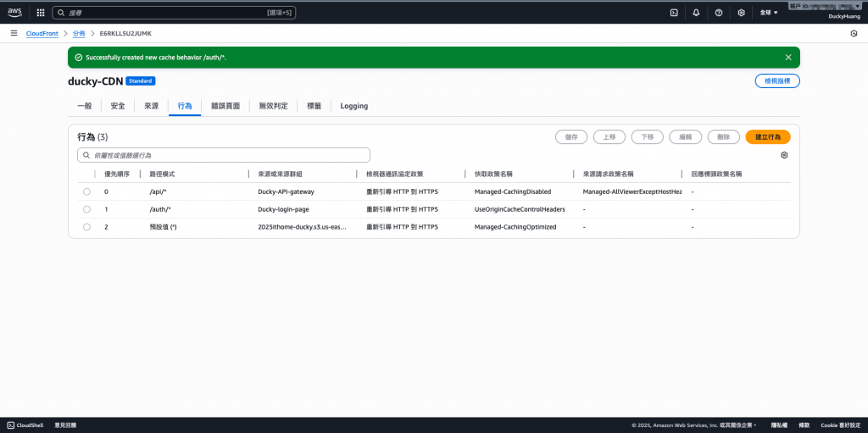
Task: Focus the top AWS search box
Action: [x=174, y=12]
